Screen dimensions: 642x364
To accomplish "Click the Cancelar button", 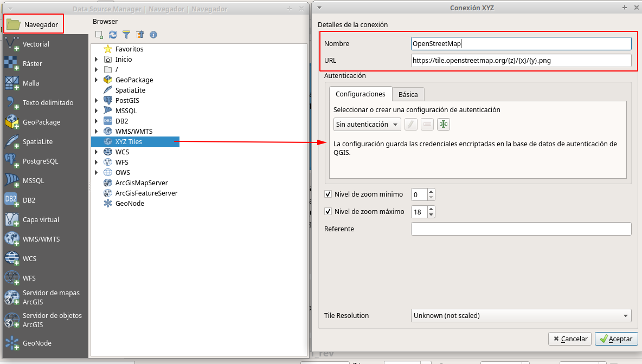I will coord(569,339).
